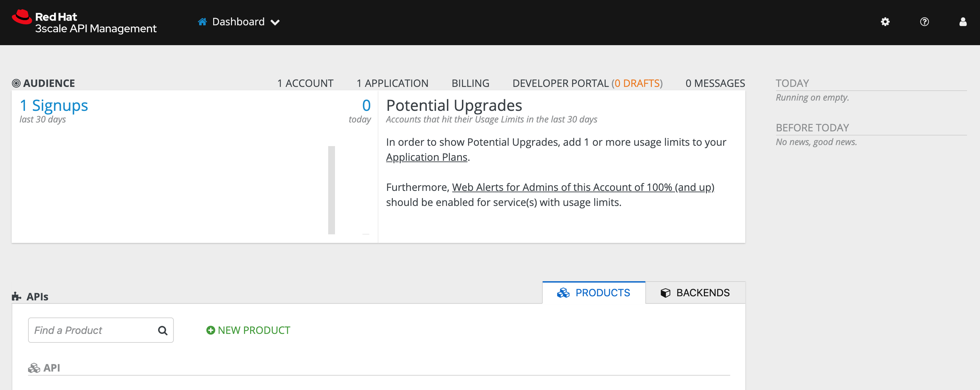Click the TODAY news heading
The height and width of the screenshot is (390, 980).
[x=792, y=83]
